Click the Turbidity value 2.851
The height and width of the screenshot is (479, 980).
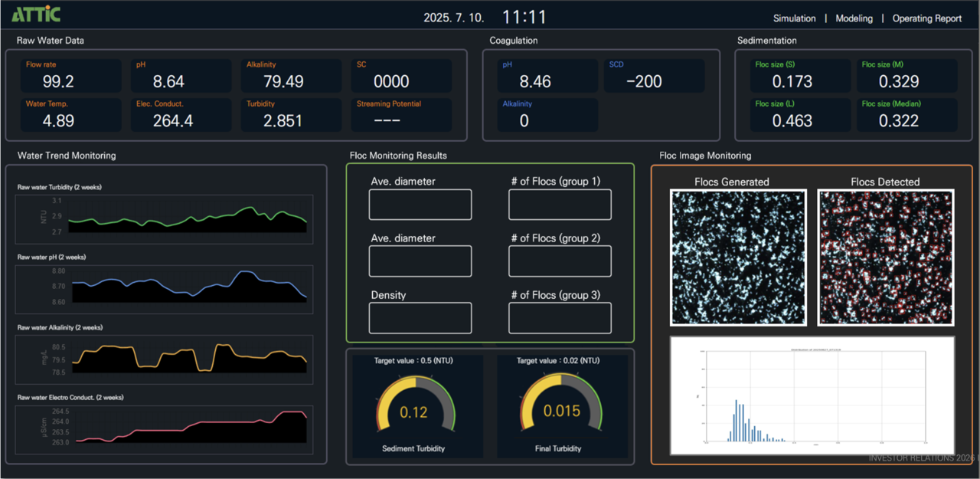coord(283,120)
